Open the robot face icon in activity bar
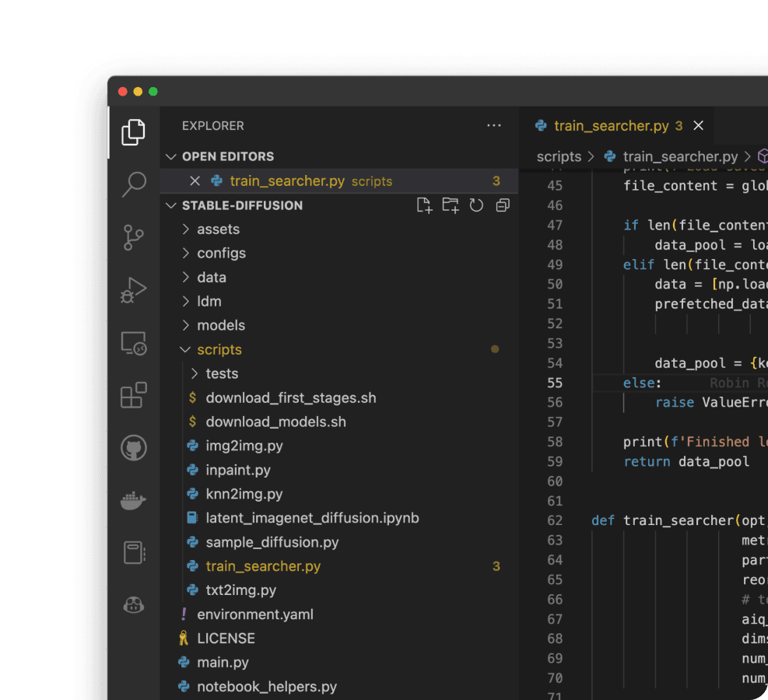 pyautogui.click(x=133, y=605)
